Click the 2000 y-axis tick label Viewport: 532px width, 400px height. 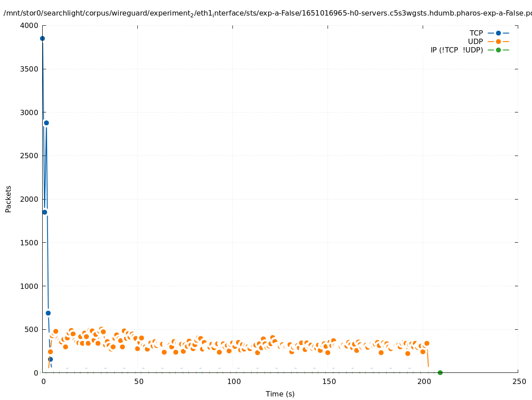point(29,199)
